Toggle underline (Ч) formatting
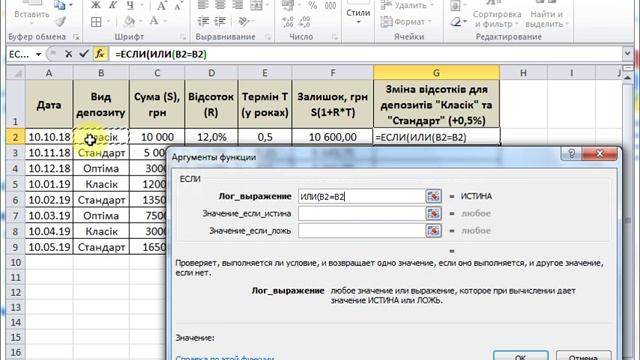 130,5
